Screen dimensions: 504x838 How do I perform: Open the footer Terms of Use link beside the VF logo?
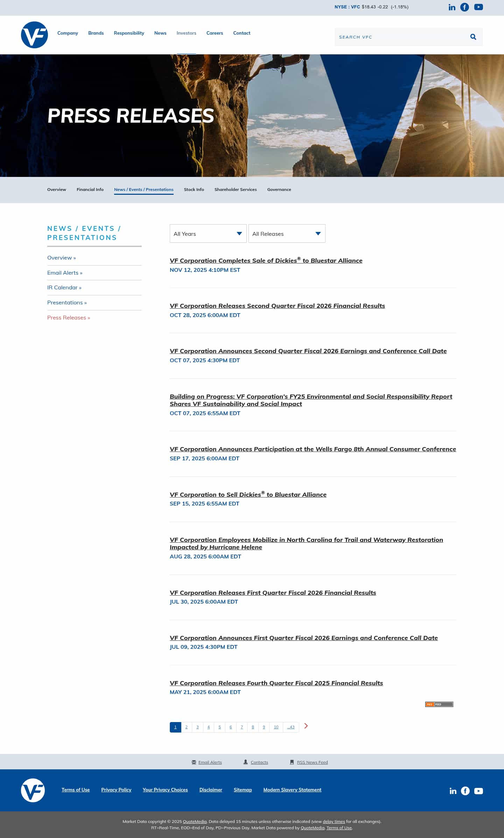click(x=76, y=790)
